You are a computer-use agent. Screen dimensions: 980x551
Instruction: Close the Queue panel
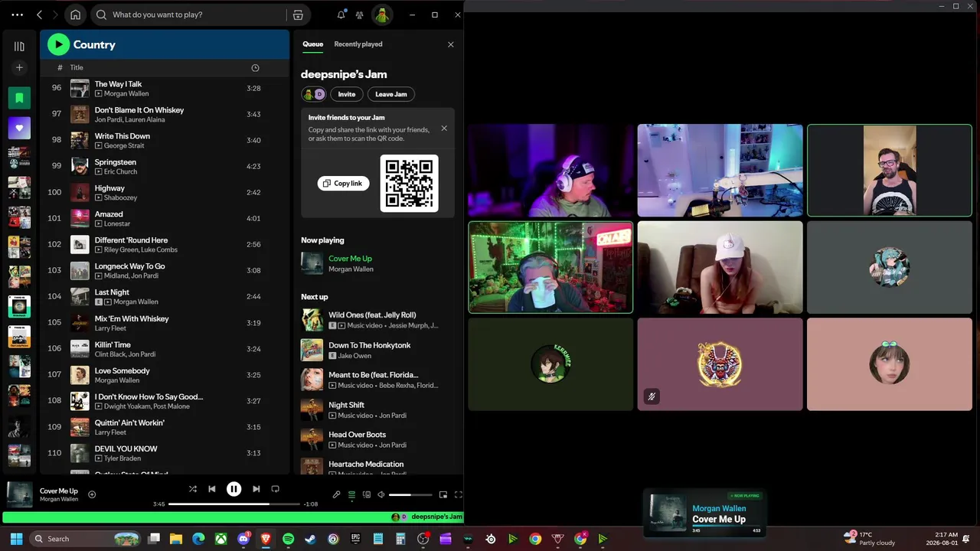450,44
